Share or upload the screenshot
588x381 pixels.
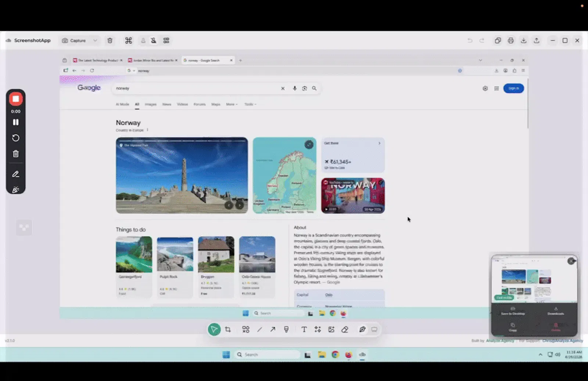[537, 40]
